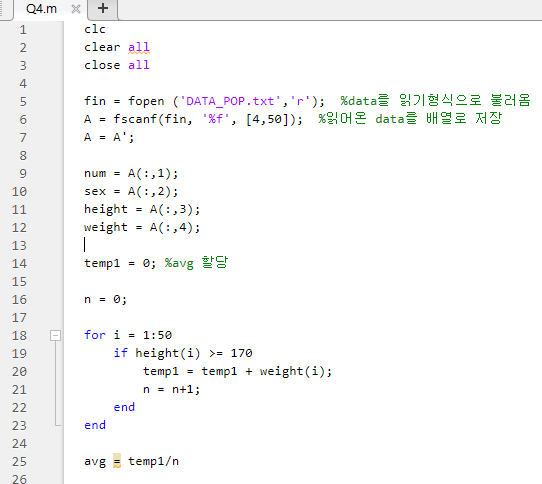Collapse the for loop fold marker

(x=55, y=335)
